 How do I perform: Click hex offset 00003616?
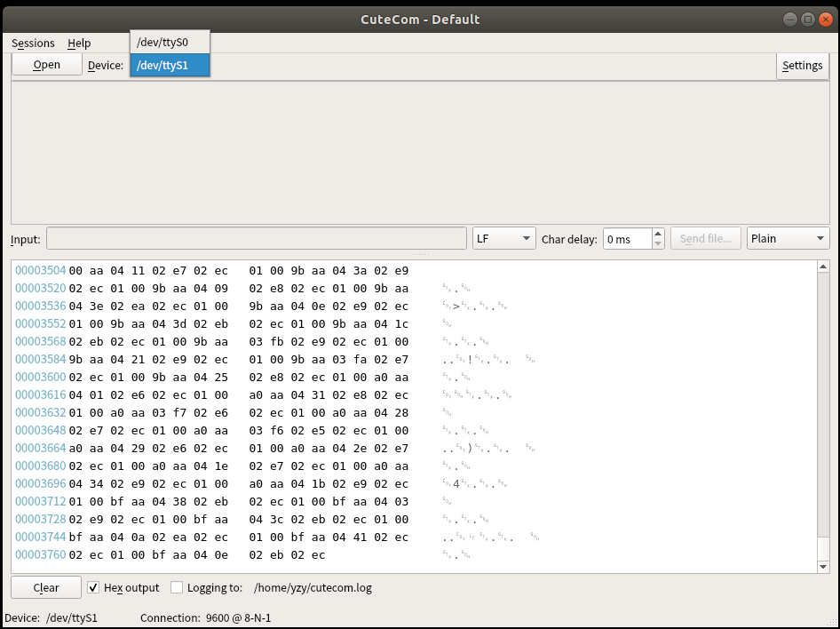[x=40, y=394]
